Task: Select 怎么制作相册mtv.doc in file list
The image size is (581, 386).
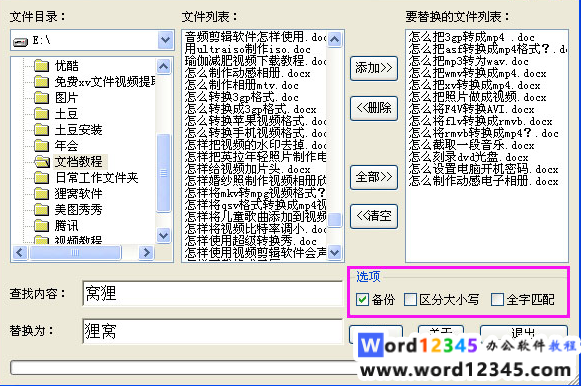Action: tap(241, 85)
